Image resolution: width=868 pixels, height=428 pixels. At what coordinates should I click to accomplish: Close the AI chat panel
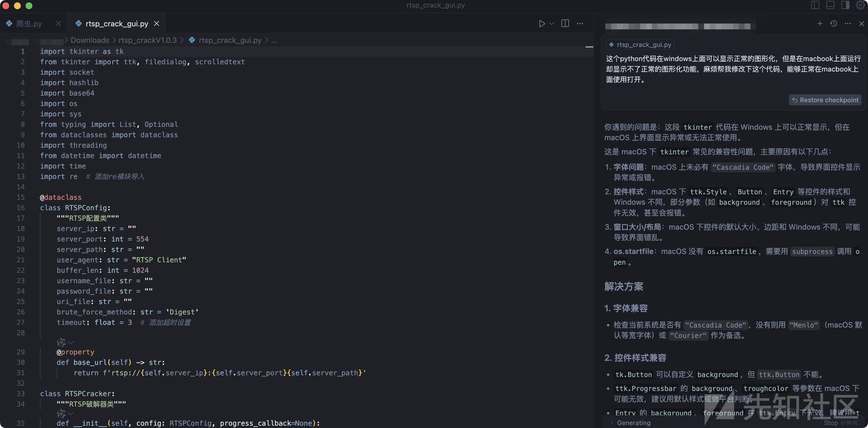[x=862, y=23]
